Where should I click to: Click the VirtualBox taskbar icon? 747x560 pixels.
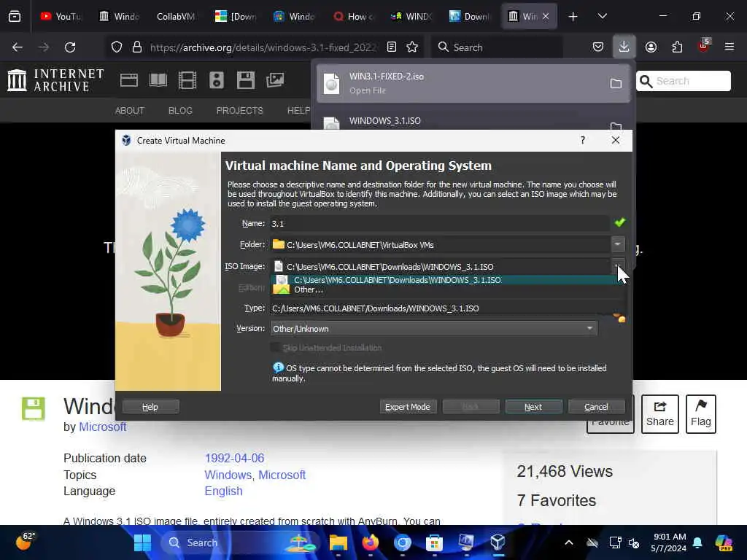pyautogui.click(x=498, y=542)
